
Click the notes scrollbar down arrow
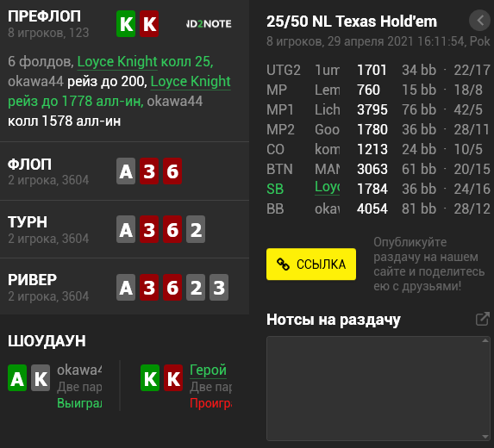click(x=485, y=436)
